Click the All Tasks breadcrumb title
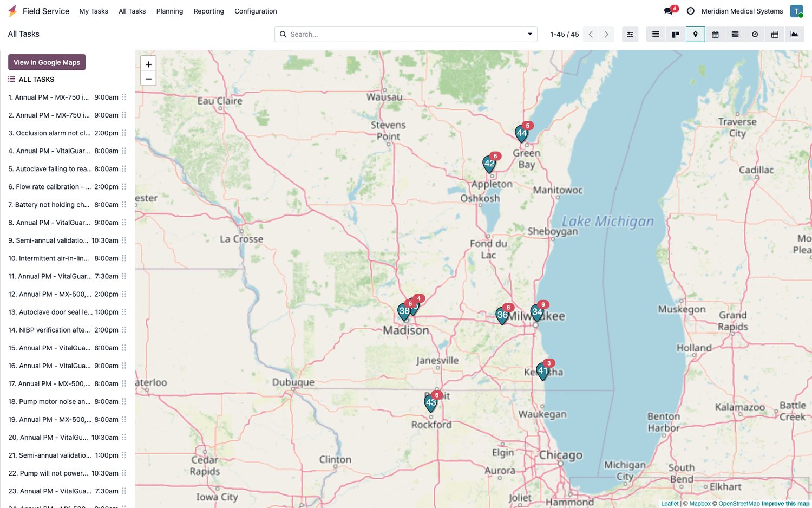Viewport: 812px width, 508px height. click(x=24, y=34)
